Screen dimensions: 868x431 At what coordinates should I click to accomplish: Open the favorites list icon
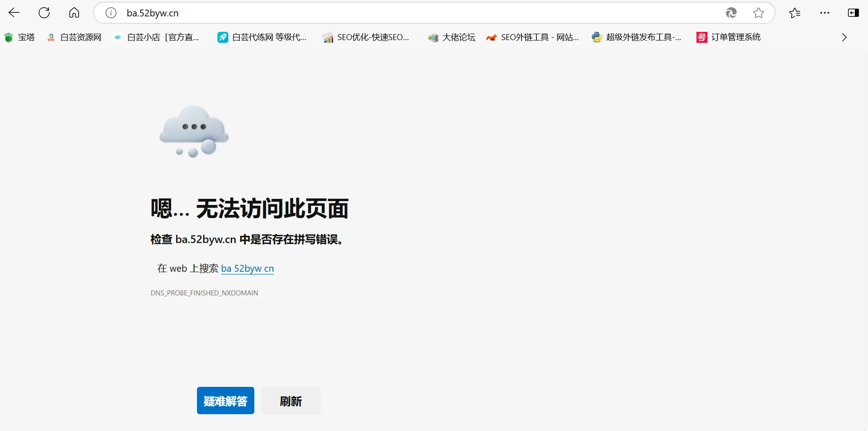795,13
